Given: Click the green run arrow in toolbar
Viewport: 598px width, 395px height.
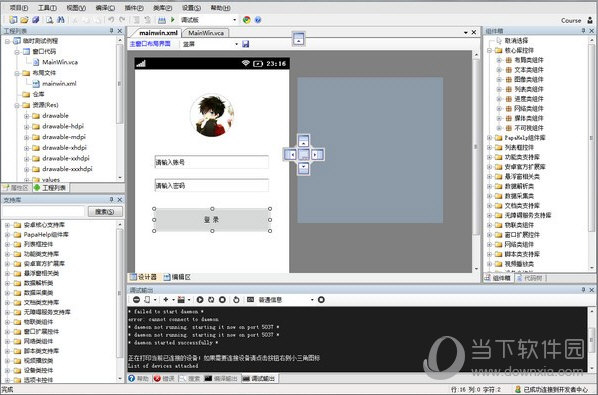Looking at the screenshot, I should (173, 20).
